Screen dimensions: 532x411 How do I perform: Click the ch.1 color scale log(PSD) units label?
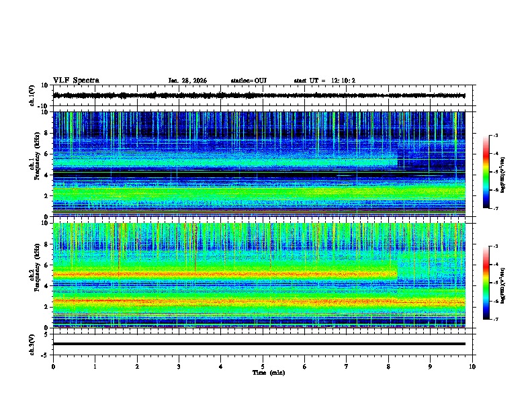503,175
